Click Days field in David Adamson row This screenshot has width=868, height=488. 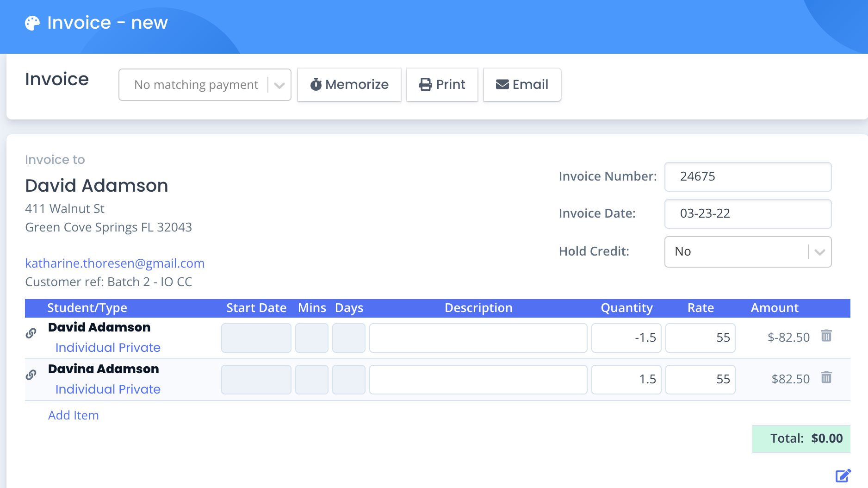click(349, 338)
